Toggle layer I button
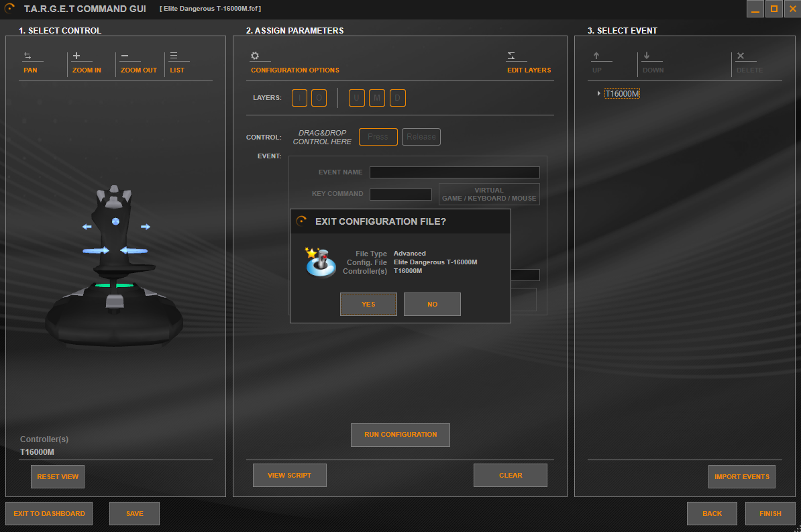801x532 pixels. point(299,97)
